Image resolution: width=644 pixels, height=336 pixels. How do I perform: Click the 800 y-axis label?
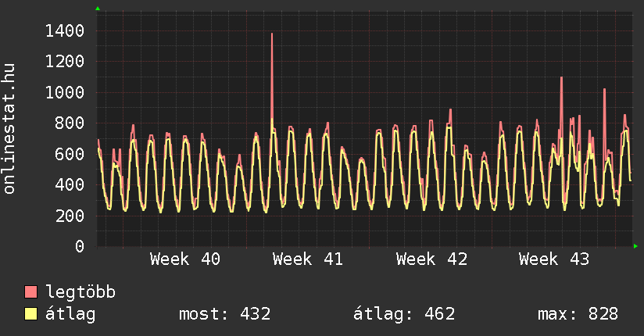tap(70, 123)
